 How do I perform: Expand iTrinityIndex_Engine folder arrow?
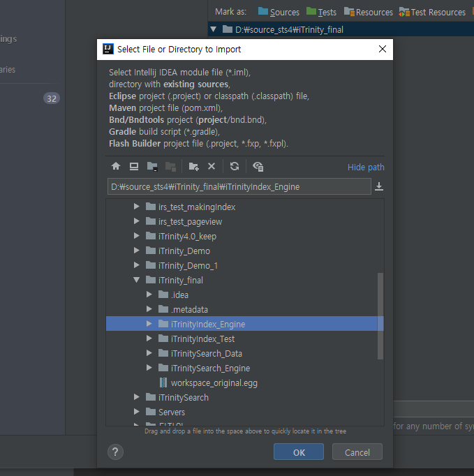coord(149,324)
